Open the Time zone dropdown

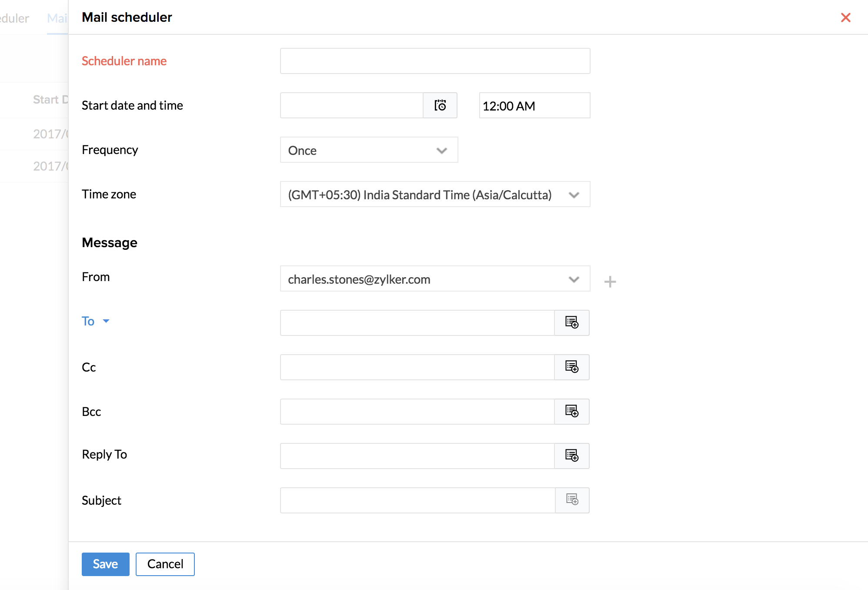pyautogui.click(x=435, y=194)
